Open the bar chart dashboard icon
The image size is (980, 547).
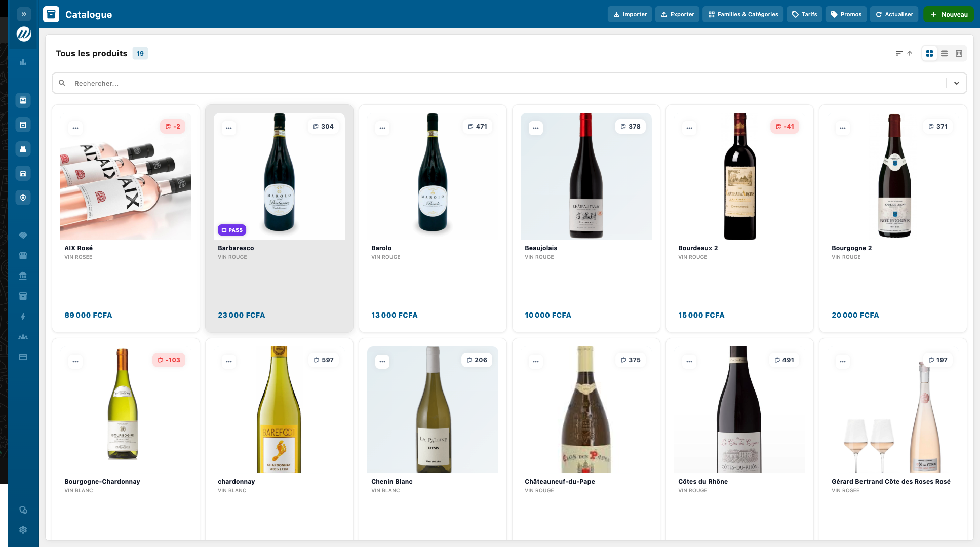tap(23, 62)
